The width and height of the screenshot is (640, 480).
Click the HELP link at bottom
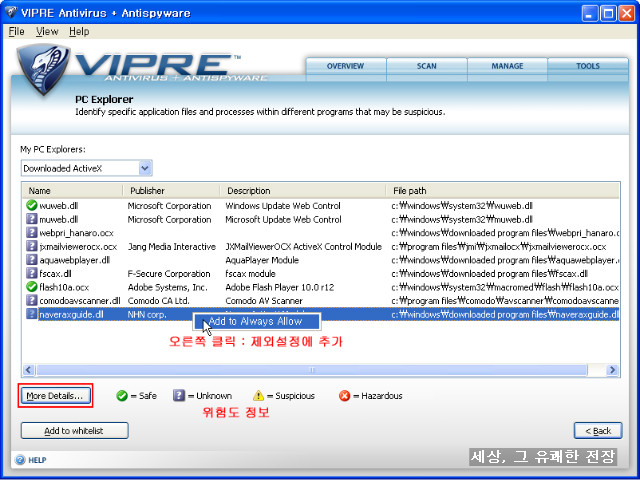coord(37,460)
